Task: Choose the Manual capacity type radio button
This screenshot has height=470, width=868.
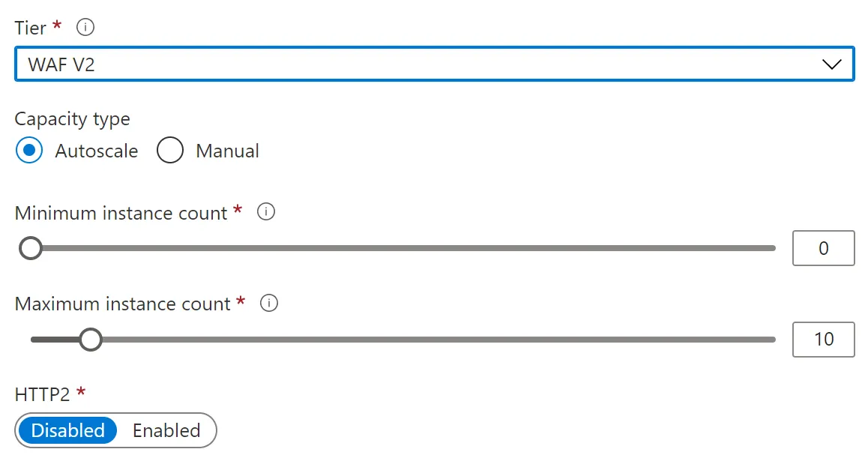Action: point(170,151)
